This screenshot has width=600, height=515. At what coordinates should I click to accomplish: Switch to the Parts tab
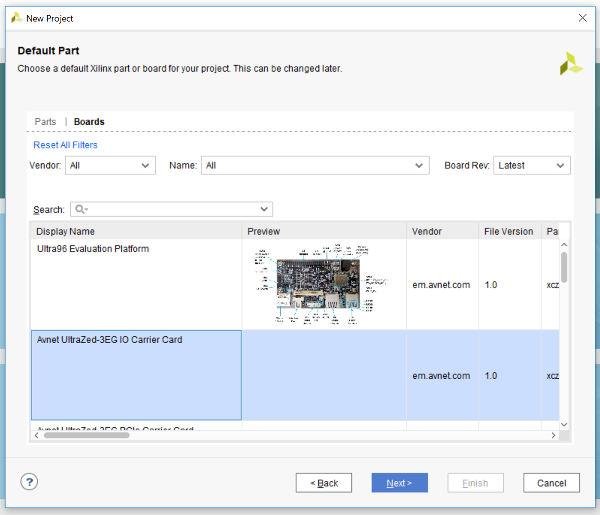tap(45, 122)
